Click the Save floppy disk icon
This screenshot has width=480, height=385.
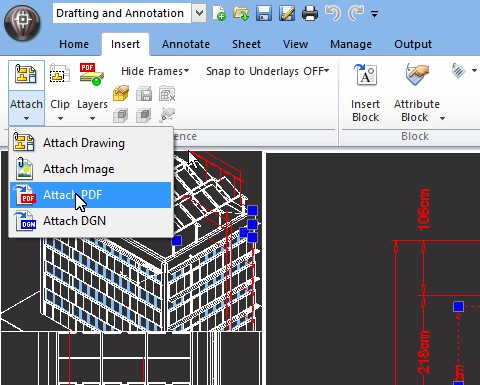tap(264, 13)
